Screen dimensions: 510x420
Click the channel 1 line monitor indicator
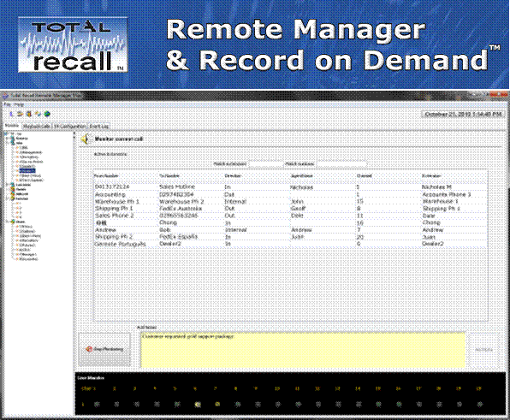97,405
